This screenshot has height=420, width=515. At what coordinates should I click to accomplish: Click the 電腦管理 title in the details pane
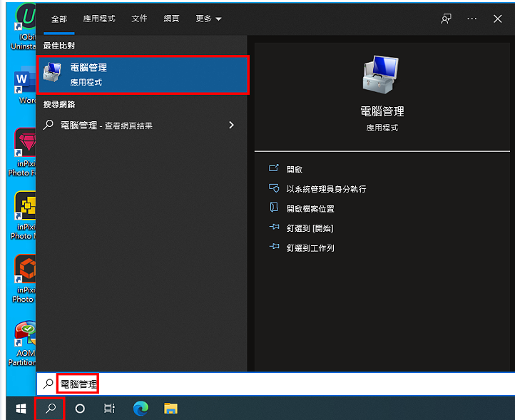coord(382,111)
